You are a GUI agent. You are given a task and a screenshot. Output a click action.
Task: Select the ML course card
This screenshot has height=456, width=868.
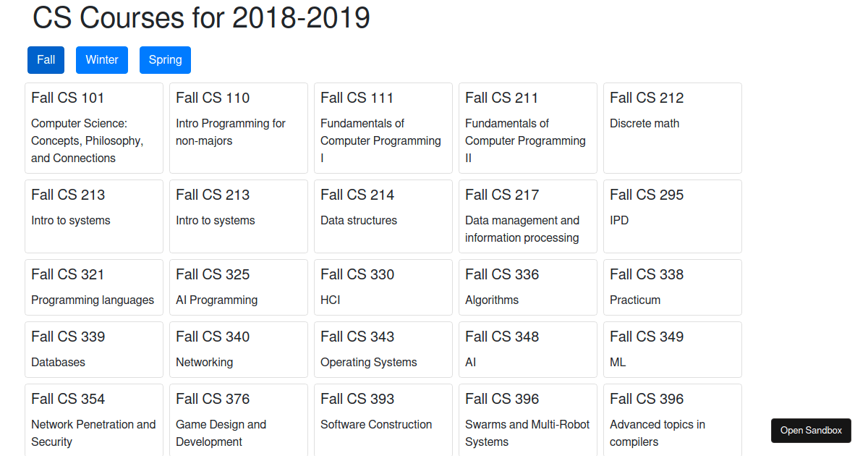tap(673, 350)
